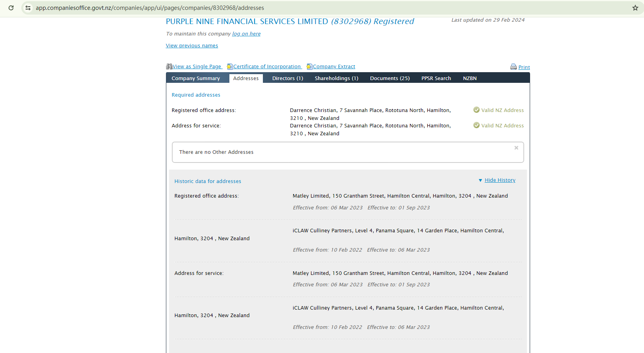Viewport: 644px width, 353px height.
Task: Click the 'Required addresses' heading
Action: [x=196, y=95]
